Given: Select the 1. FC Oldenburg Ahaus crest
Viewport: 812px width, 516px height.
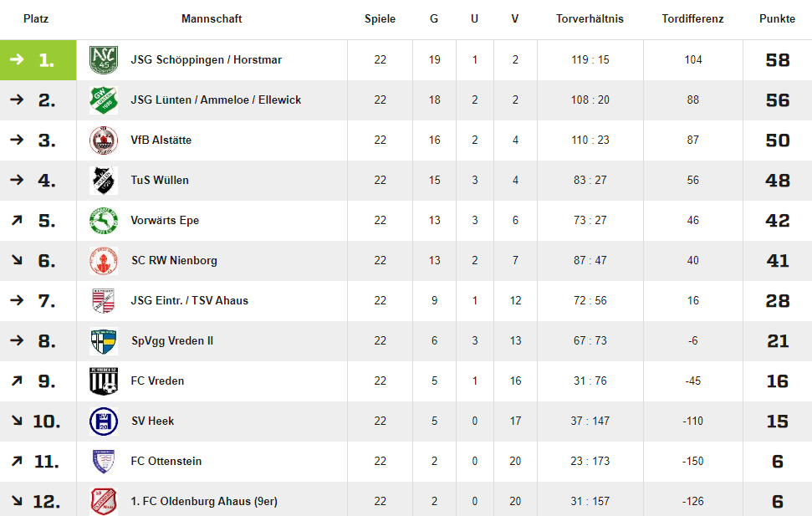Looking at the screenshot, I should coord(104,502).
